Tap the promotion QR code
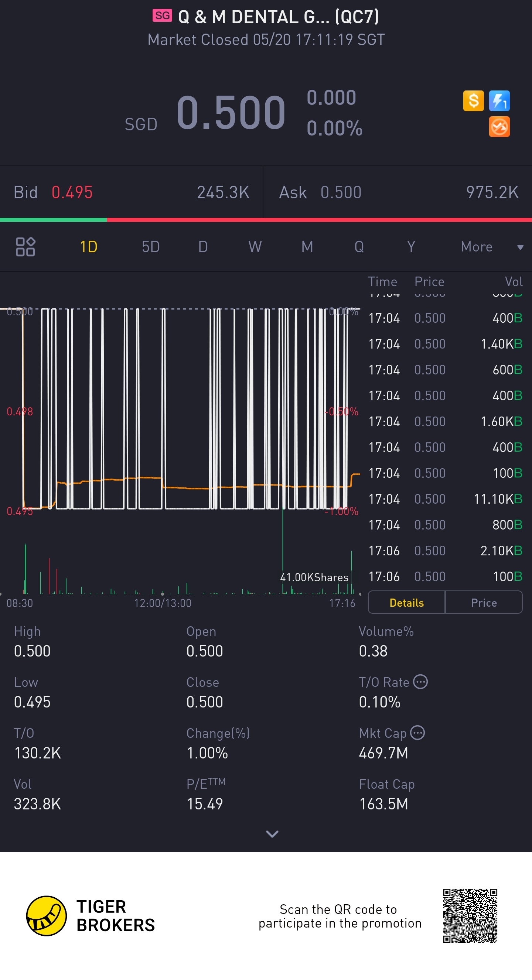 pos(470,916)
